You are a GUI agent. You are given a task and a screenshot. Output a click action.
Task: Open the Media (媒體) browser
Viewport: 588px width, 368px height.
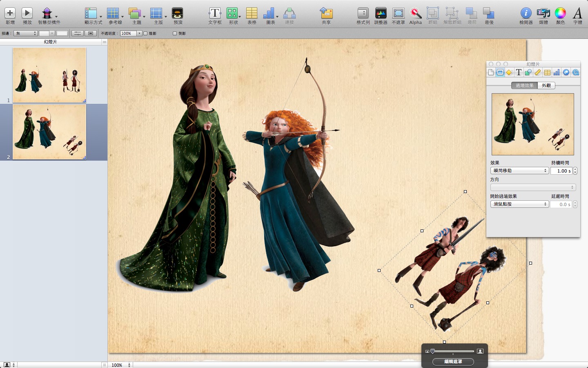pyautogui.click(x=543, y=13)
